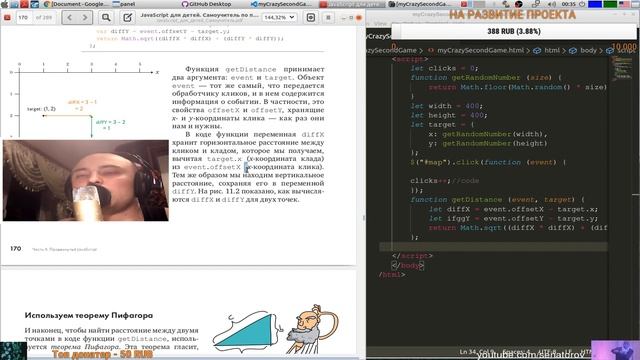This screenshot has height=360, width=640.
Task: Click the volume icon in system tray
Action: [552, 4]
